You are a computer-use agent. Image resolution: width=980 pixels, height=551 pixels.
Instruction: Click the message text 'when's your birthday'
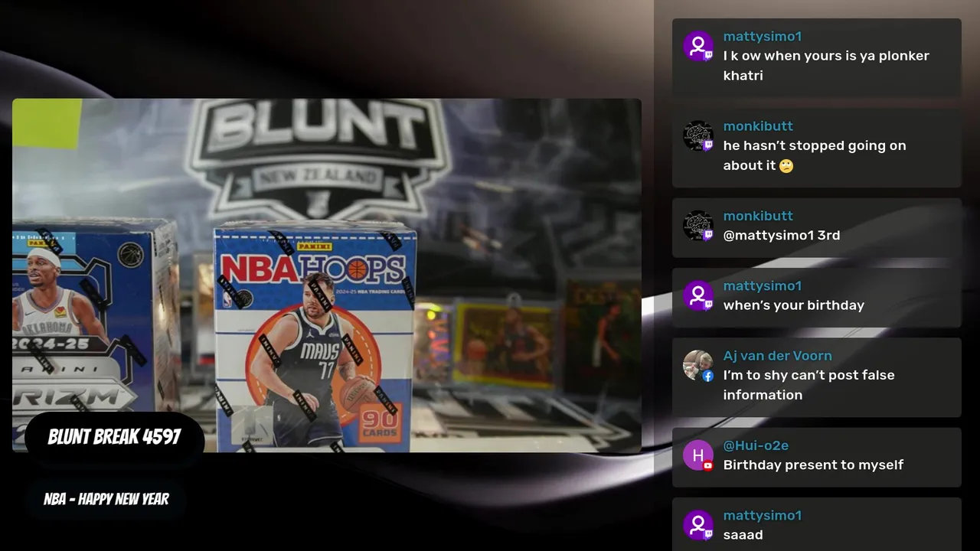(x=794, y=305)
